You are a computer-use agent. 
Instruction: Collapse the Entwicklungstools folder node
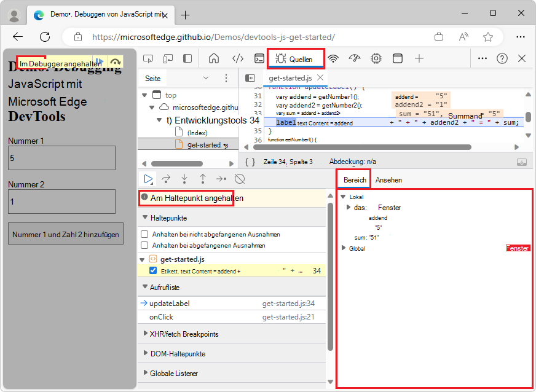point(159,120)
